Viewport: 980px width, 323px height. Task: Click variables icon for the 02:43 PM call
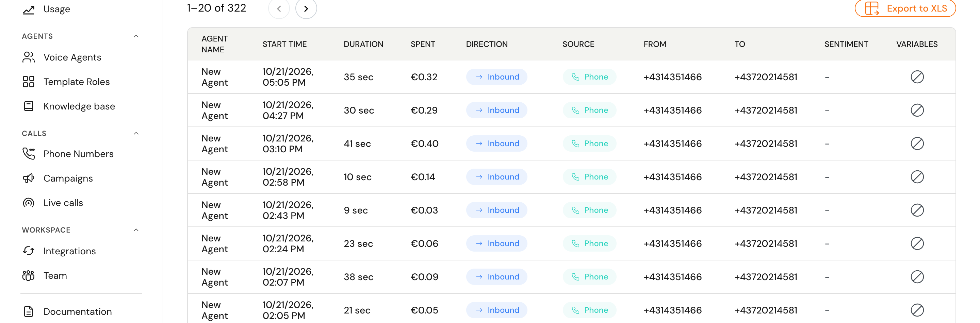tap(917, 210)
